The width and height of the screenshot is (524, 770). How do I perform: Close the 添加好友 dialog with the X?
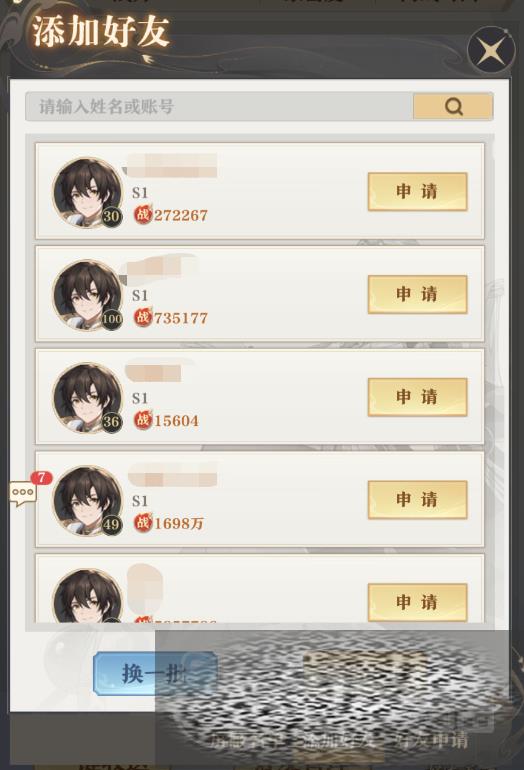[491, 51]
